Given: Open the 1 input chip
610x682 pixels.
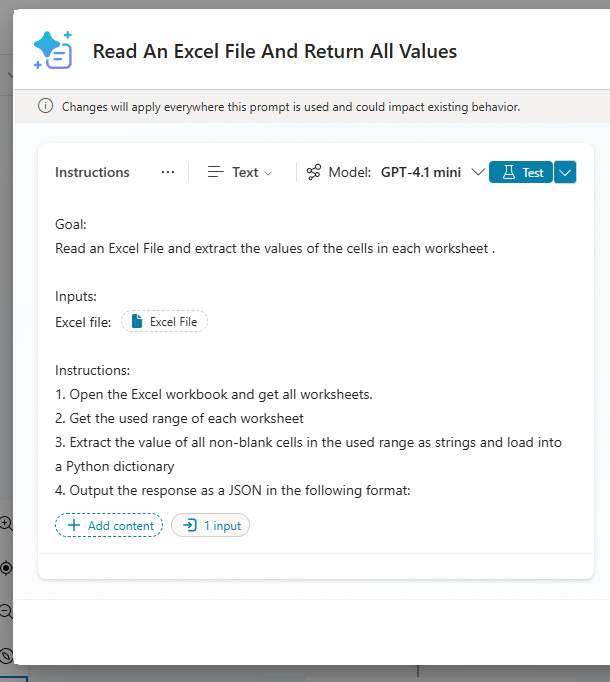Looking at the screenshot, I should tap(210, 525).
